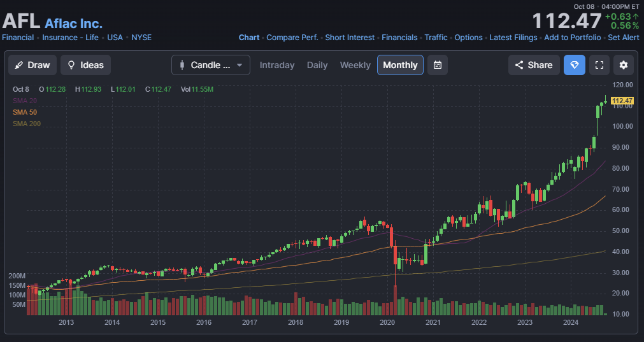
Task: Toggle the SMA 20 indicator label
Action: 25,101
